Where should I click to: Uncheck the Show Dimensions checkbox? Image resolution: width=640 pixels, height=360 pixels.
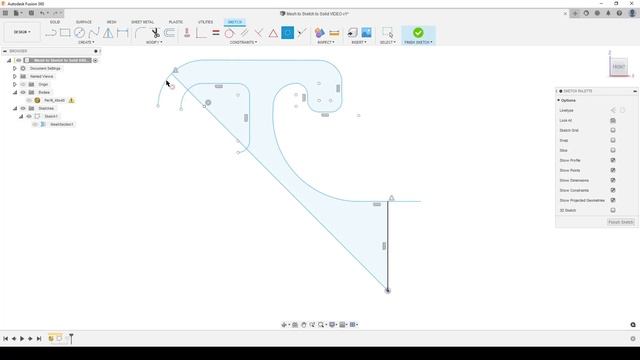point(613,180)
